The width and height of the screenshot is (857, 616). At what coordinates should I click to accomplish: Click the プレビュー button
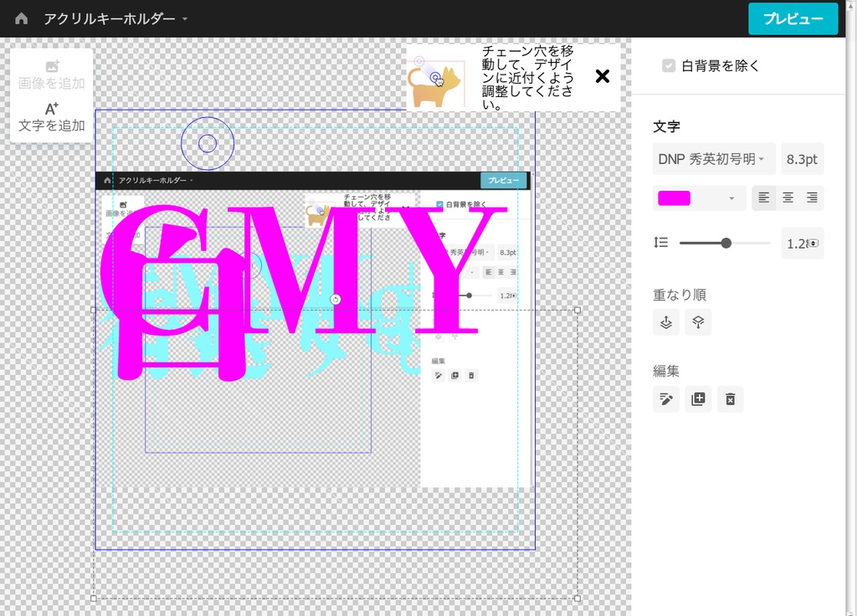[793, 18]
